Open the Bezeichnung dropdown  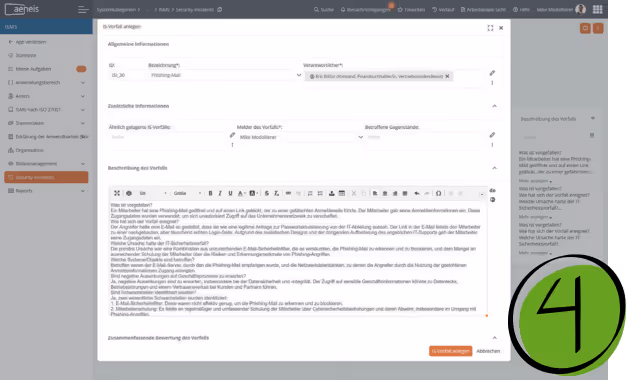coord(299,75)
